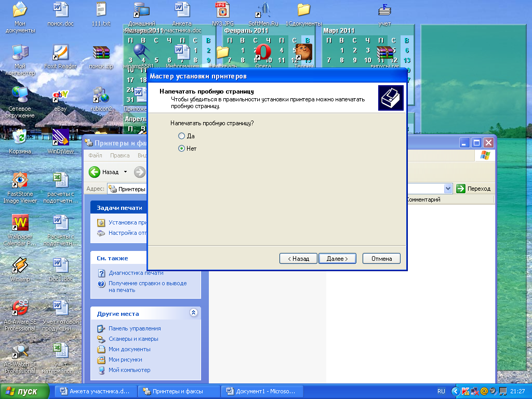Open the address bar dropdown arrow

tap(448, 189)
